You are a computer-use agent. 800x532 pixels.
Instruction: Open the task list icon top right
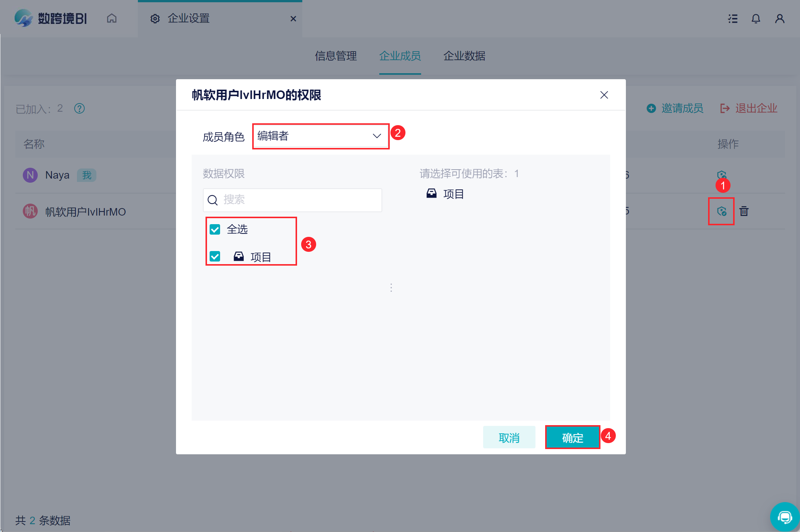(733, 19)
